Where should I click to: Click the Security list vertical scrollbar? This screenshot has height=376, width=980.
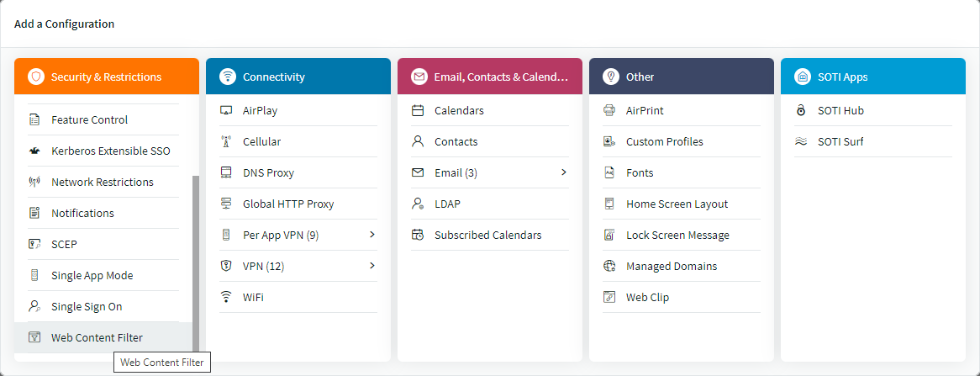coord(196,261)
